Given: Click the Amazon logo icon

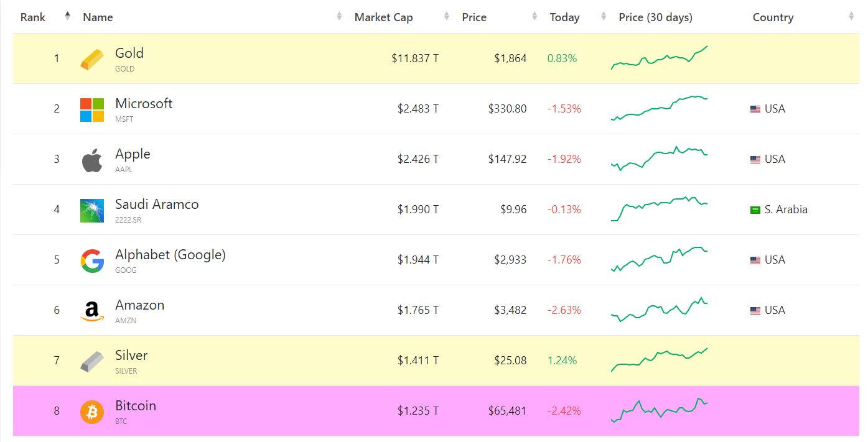Looking at the screenshot, I should pos(92,311).
